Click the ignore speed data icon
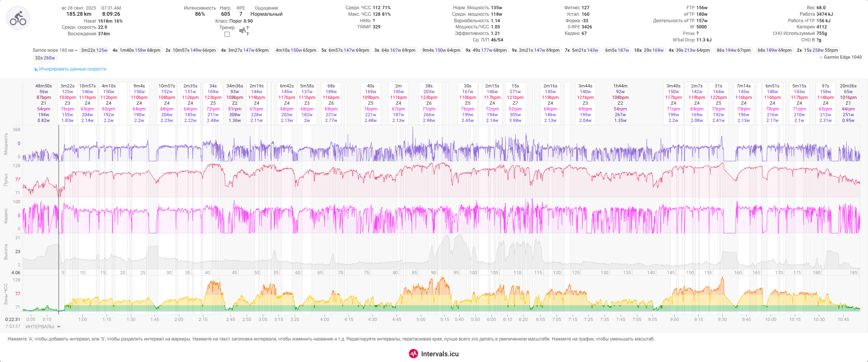Screen dimensions: 868x362 coord(36,69)
